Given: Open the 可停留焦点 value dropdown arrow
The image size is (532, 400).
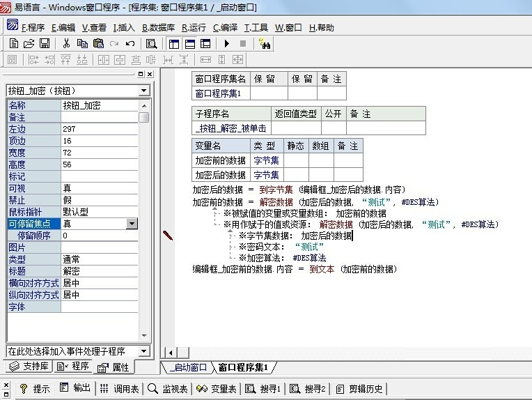Looking at the screenshot, I should click(132, 224).
